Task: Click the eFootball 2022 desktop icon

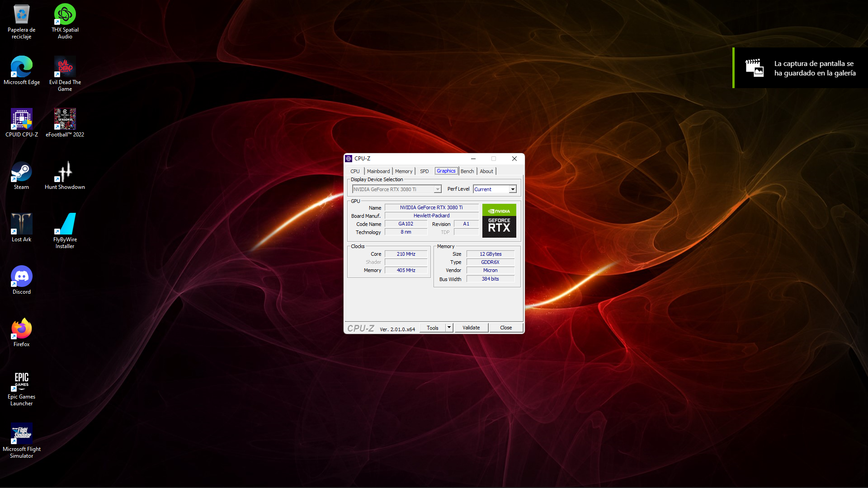Action: point(65,120)
